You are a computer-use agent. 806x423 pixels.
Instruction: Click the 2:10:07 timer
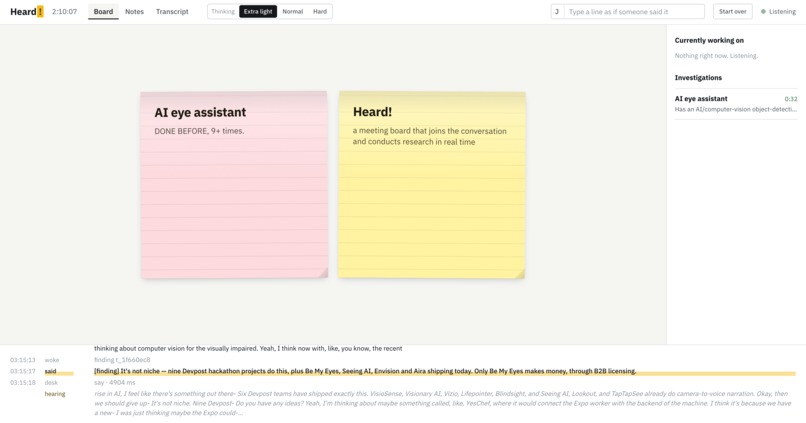pyautogui.click(x=64, y=11)
